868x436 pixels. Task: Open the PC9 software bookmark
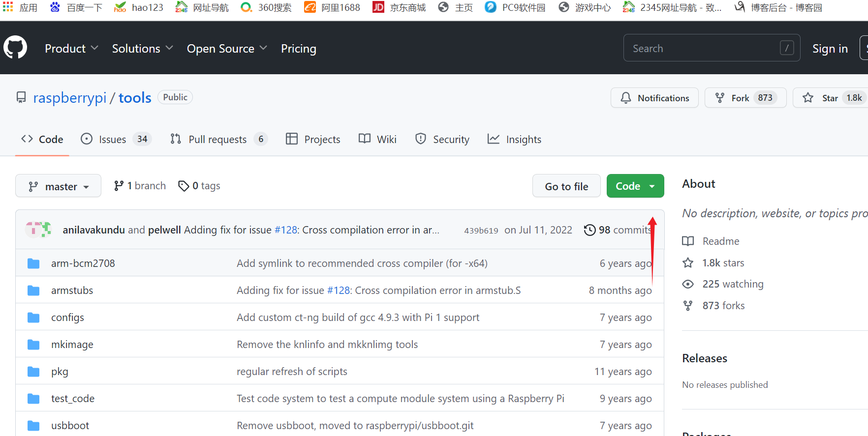pyautogui.click(x=515, y=7)
